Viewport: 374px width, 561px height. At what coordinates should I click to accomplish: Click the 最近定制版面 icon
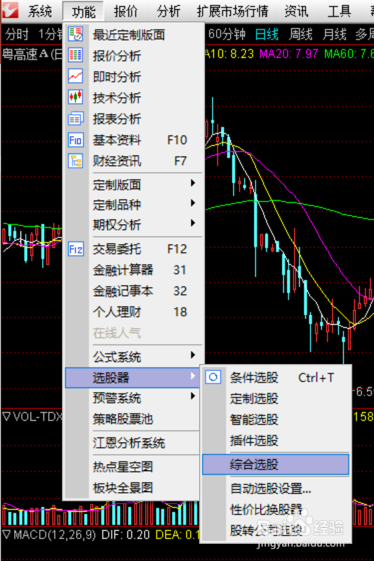pyautogui.click(x=76, y=34)
